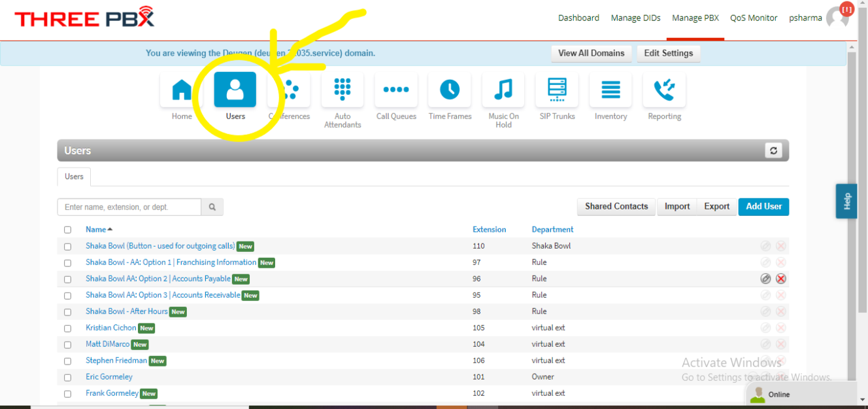Open the Stephen Friedman user link
Viewport: 868px width, 409px height.
[116, 361]
